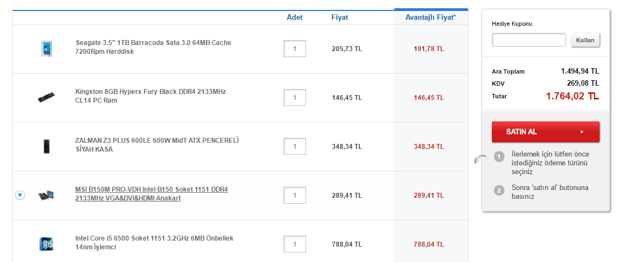Click quantity field for Kingston RAM
Screen dimensions: 644x262
(295, 98)
